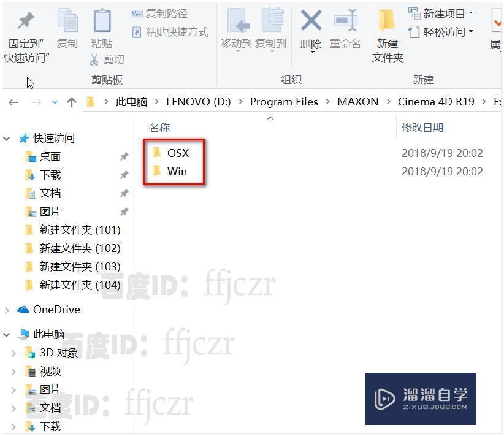Click MAXON in the address breadcrumb
Screen dimensions: 504x436
357,102
